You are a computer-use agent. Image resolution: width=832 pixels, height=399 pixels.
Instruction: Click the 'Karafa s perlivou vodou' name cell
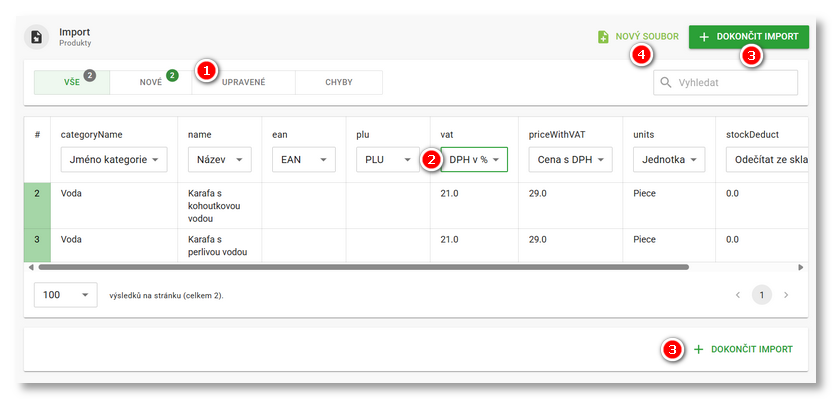point(220,246)
